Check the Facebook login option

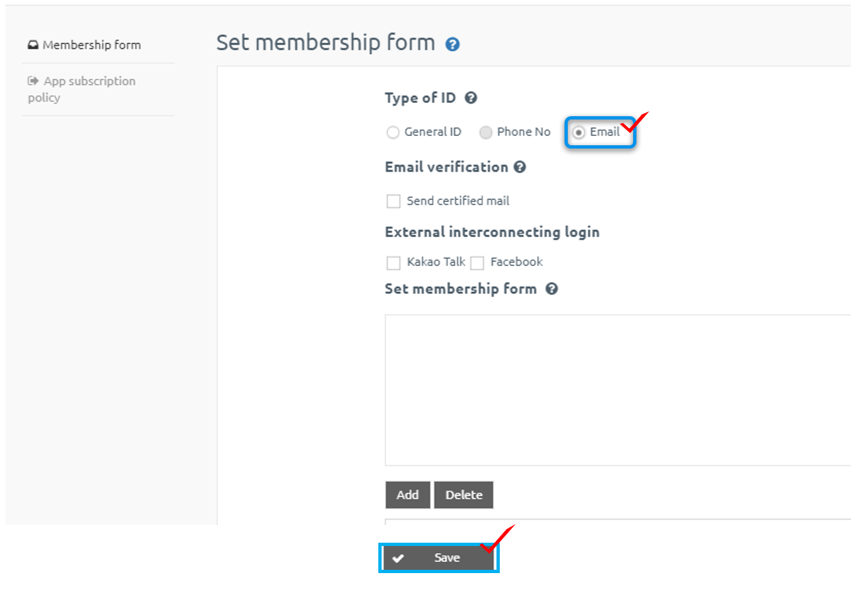pyautogui.click(x=477, y=263)
